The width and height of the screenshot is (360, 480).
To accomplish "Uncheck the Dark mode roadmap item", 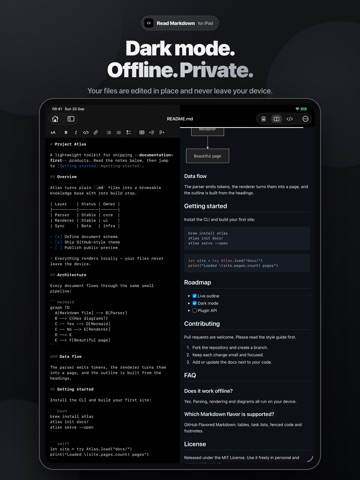I will pos(194,303).
